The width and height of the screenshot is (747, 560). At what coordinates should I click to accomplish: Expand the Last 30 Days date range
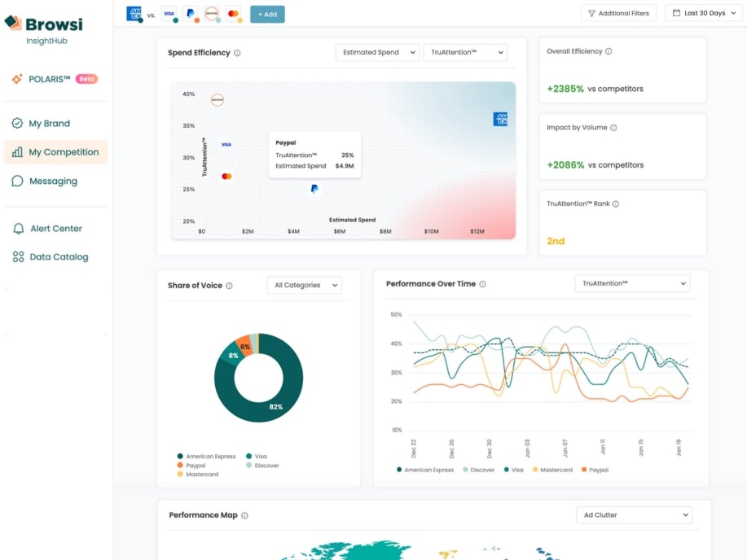pos(704,13)
